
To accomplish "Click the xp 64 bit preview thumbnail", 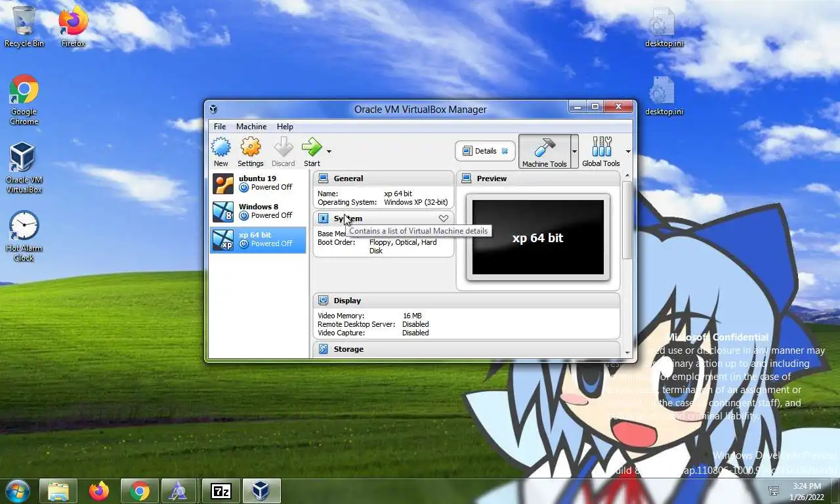I will pyautogui.click(x=538, y=238).
